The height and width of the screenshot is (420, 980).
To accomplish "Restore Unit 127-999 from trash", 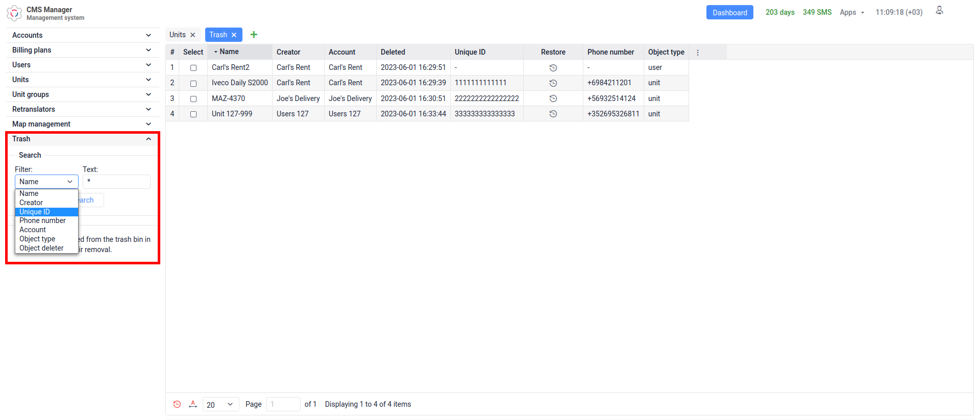I will (x=553, y=114).
